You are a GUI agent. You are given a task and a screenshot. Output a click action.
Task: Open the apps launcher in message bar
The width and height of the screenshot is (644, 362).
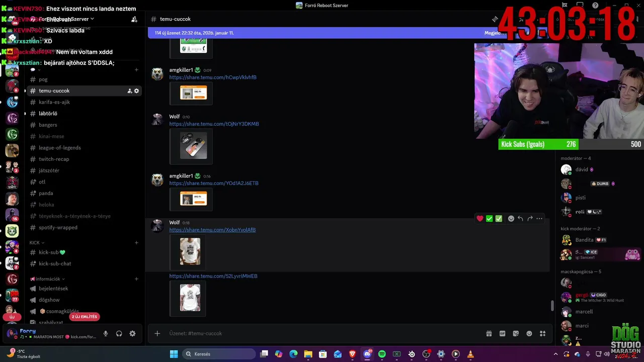tap(543, 333)
